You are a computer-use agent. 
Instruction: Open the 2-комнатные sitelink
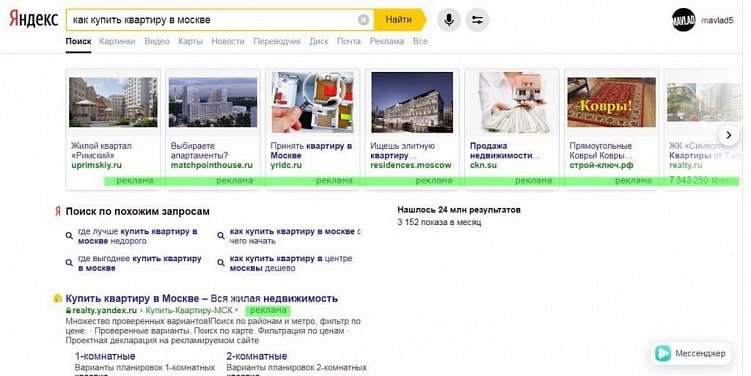[257, 356]
